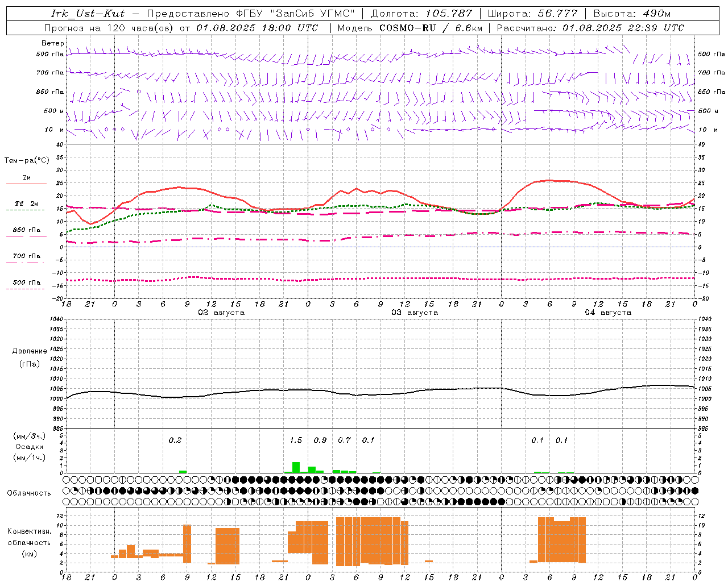The width and height of the screenshot is (728, 582).
Task: Click the (мм/1ч.) unit label
Action: (x=29, y=458)
